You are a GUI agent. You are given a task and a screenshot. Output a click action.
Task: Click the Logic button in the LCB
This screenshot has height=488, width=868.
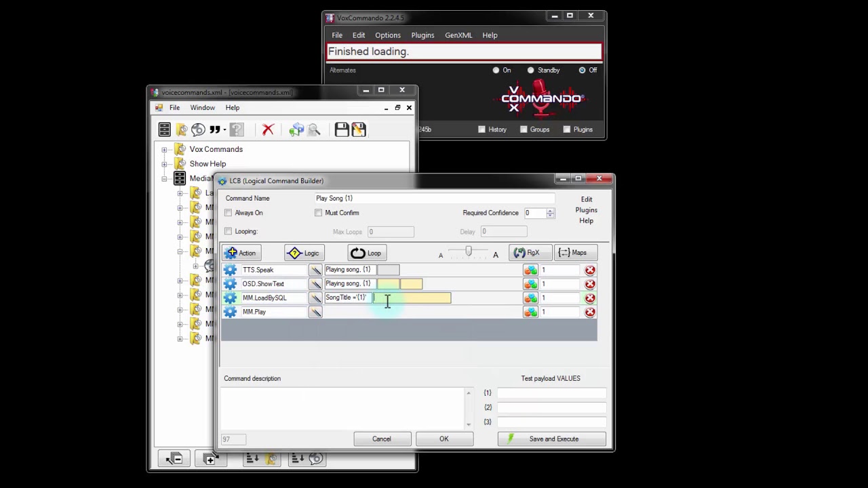pyautogui.click(x=303, y=253)
